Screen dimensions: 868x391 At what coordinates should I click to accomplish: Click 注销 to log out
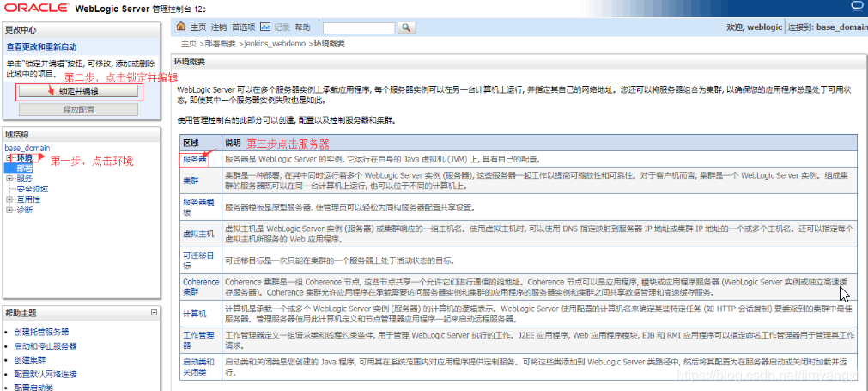(x=219, y=27)
